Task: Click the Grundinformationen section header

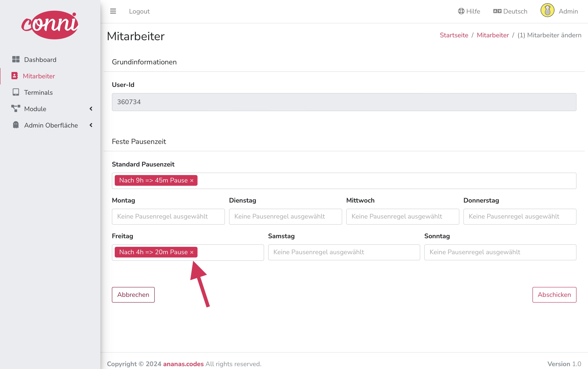Action: click(x=144, y=62)
